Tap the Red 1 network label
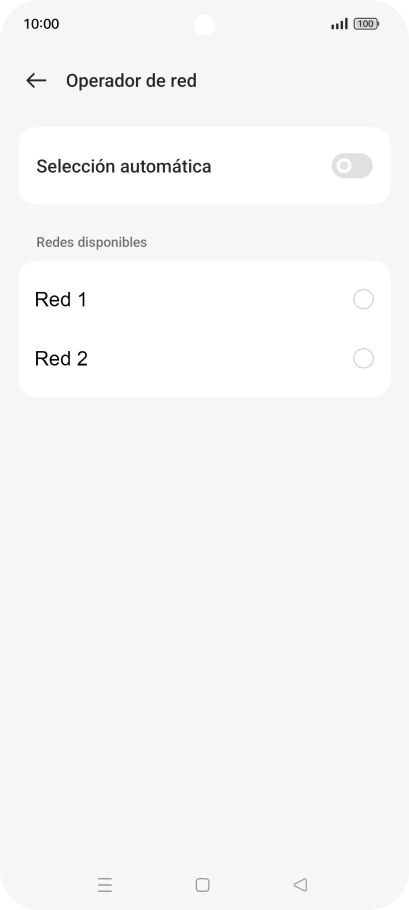 (60, 299)
